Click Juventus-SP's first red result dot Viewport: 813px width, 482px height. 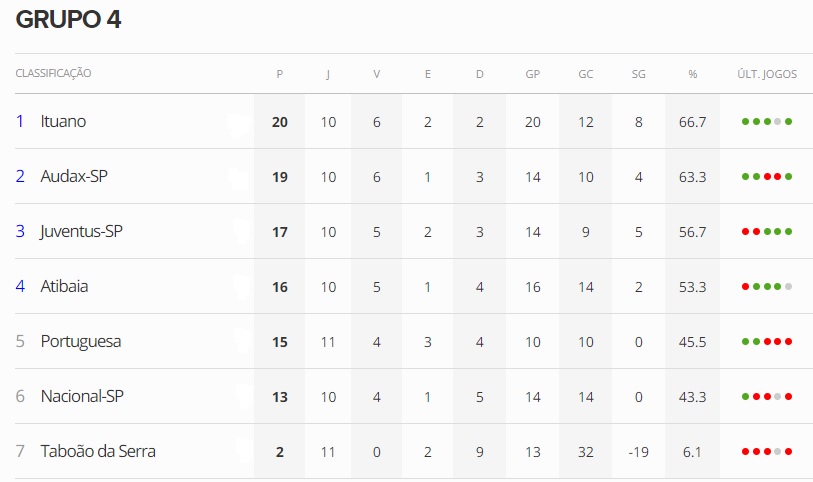coord(746,232)
